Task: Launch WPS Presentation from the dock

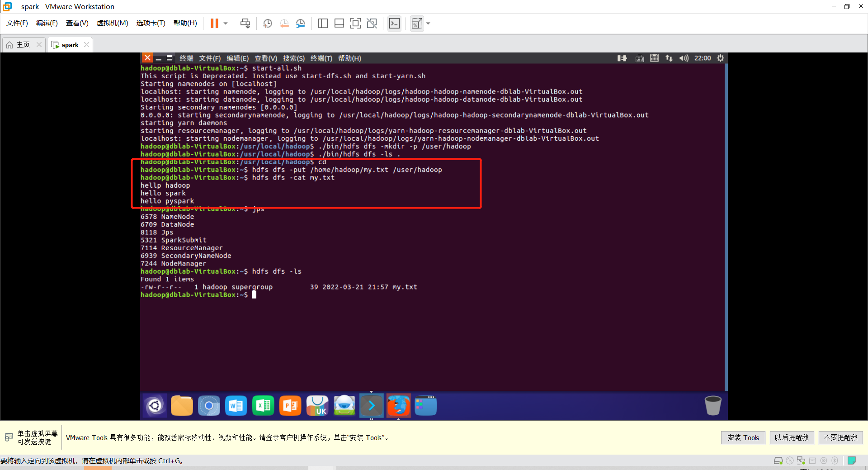Action: (x=290, y=405)
